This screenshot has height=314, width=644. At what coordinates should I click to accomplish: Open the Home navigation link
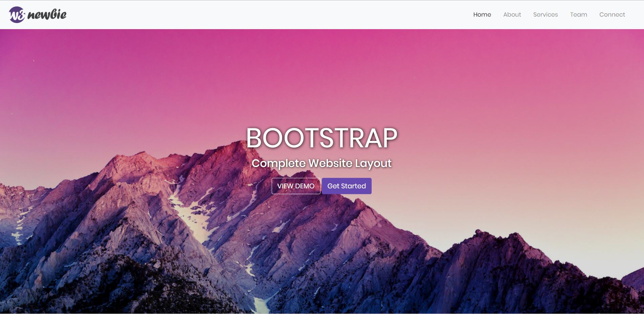coord(482,15)
